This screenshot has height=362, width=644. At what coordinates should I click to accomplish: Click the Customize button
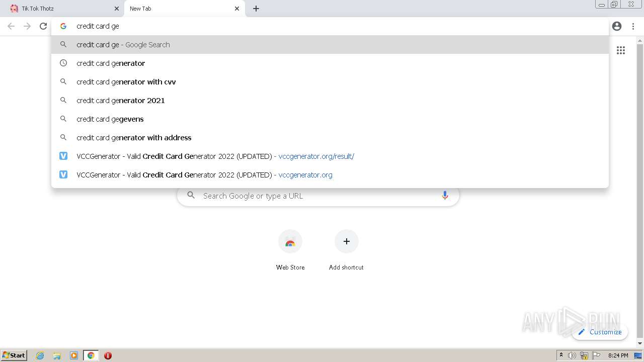tap(600, 332)
